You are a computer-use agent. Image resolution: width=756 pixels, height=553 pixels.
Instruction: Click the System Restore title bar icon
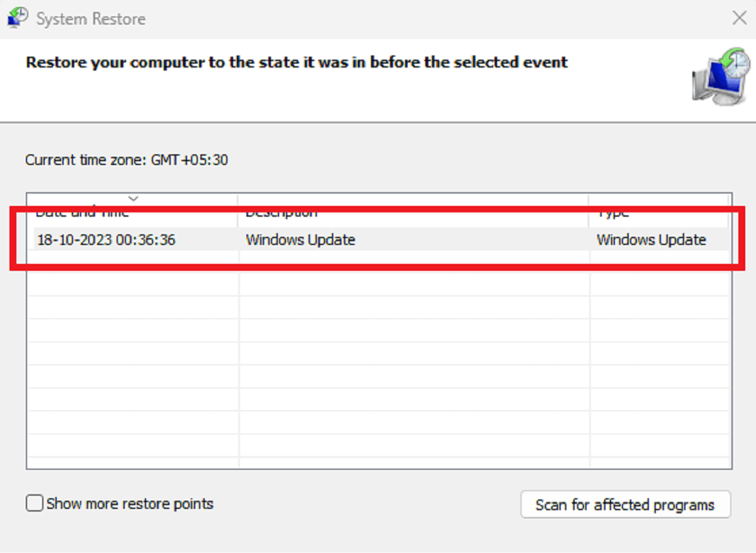pyautogui.click(x=18, y=18)
